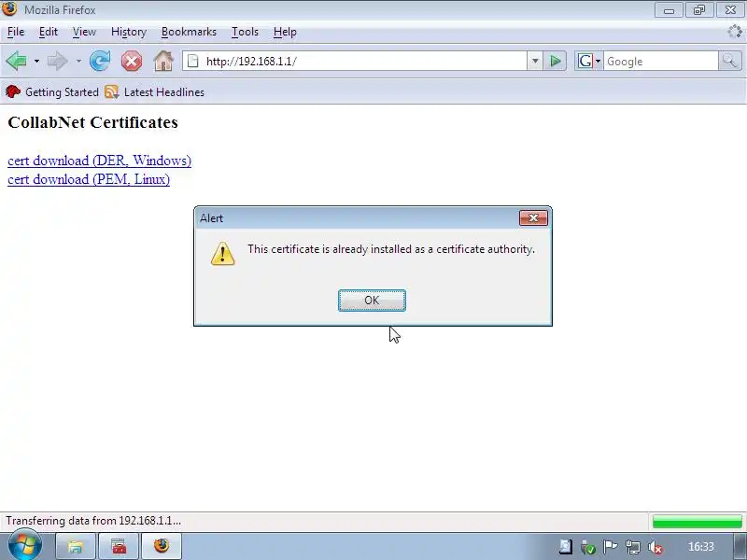
Task: Open the search engine selector dropdown arrow
Action: click(599, 62)
